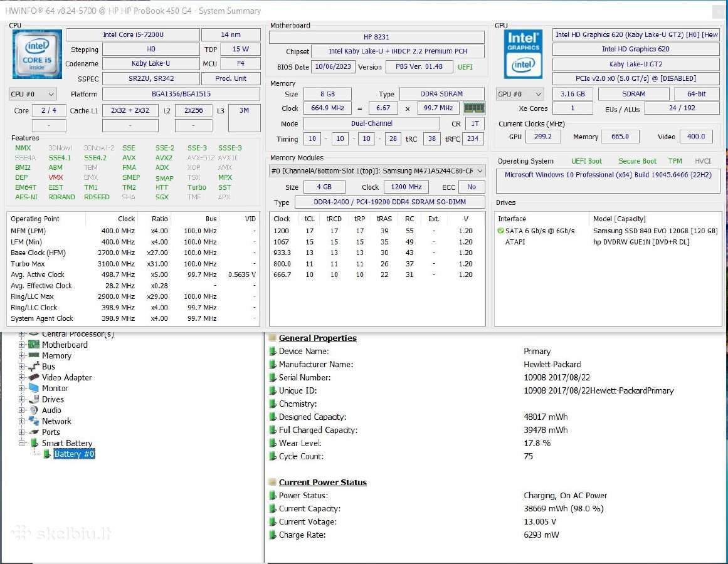
Task: Click the 13.005 V current voltage value
Action: (540, 522)
